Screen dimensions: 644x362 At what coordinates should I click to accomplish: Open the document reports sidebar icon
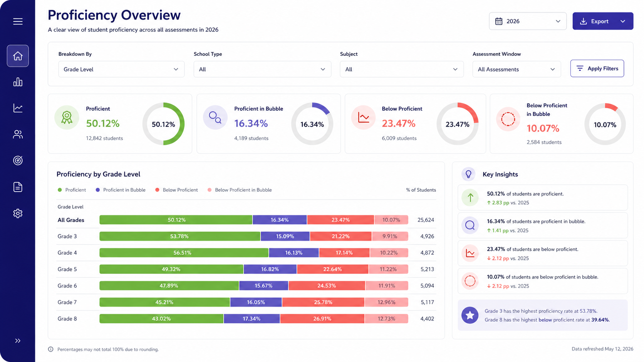click(x=18, y=187)
